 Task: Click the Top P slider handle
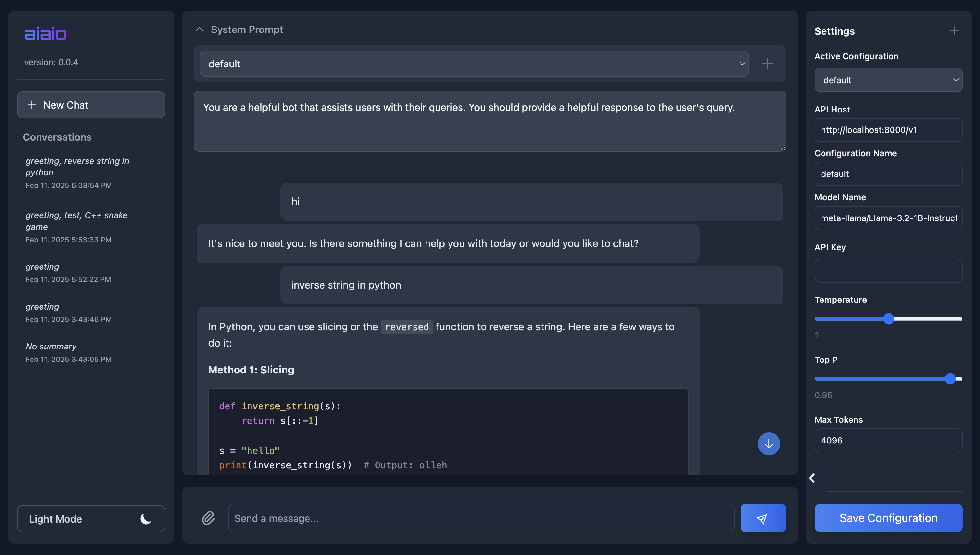(950, 379)
